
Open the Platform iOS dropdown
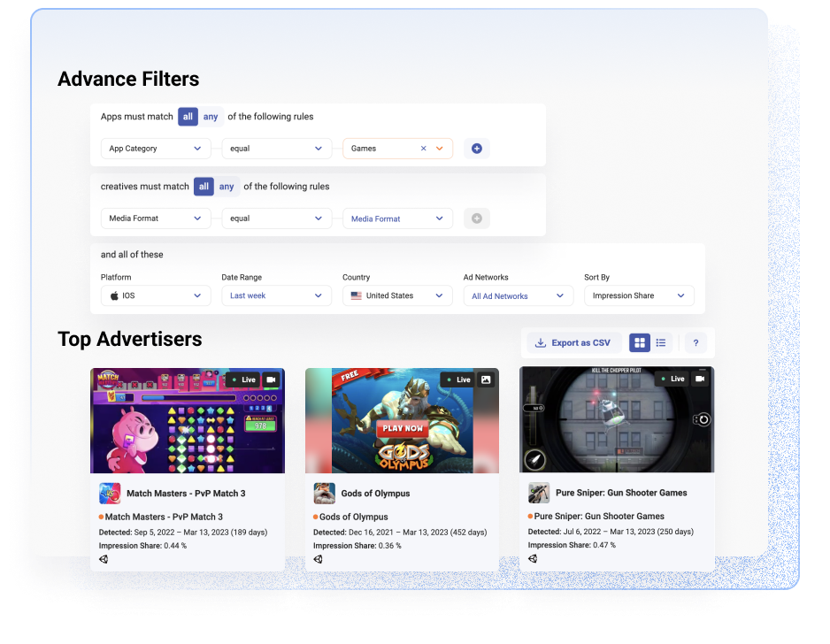pos(156,295)
